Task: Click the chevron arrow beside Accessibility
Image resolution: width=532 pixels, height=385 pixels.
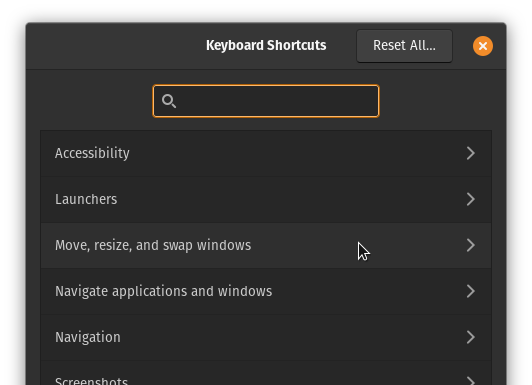Action: point(470,153)
